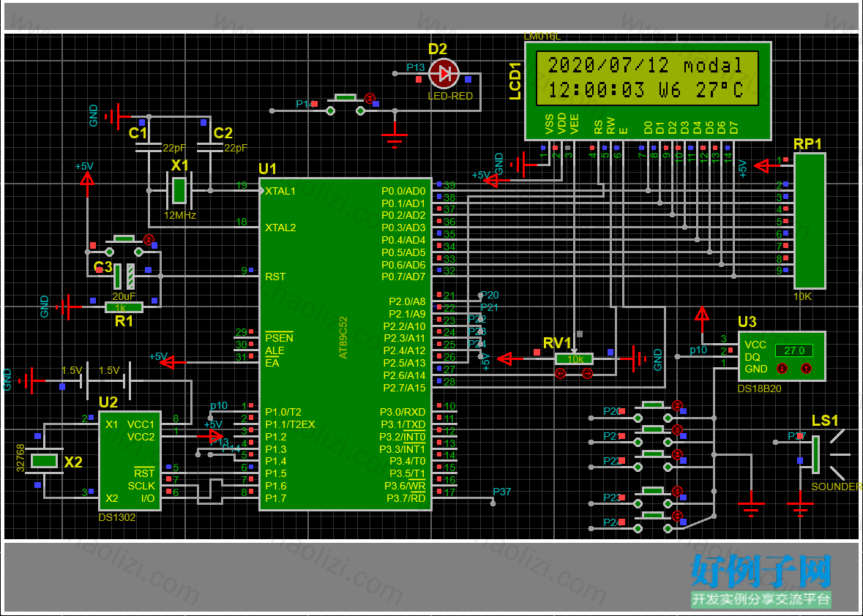Select the RV1 10k potentiometer body
The height and width of the screenshot is (616, 863).
574,359
